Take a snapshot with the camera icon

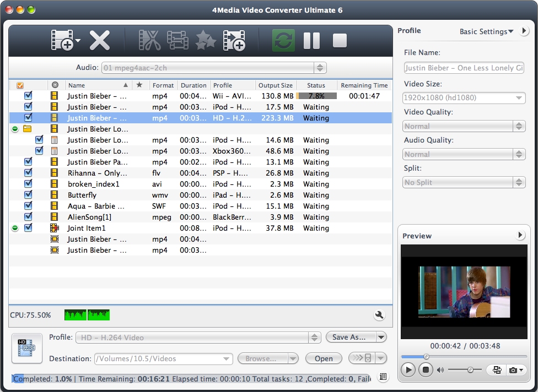pos(513,370)
